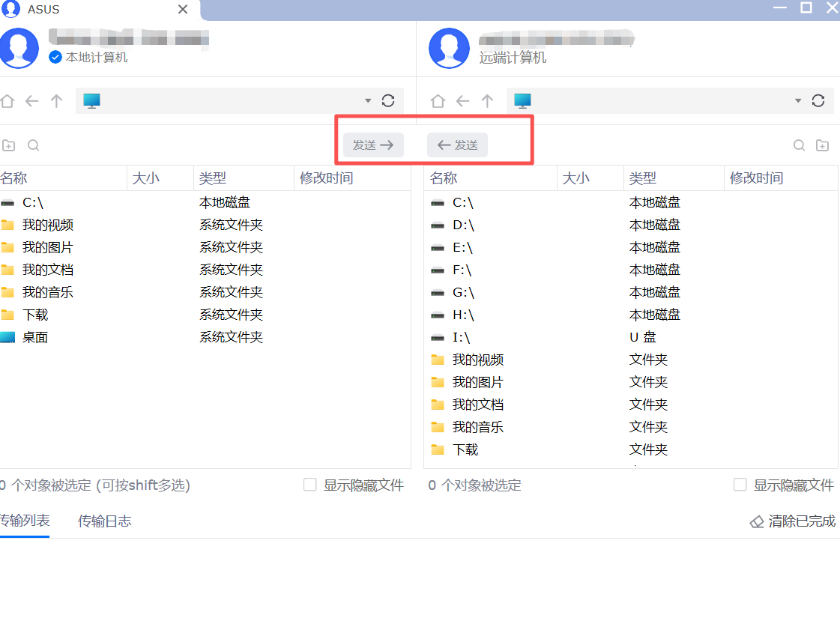Toggle show hidden files for remote panel
840x633 pixels.
[740, 485]
